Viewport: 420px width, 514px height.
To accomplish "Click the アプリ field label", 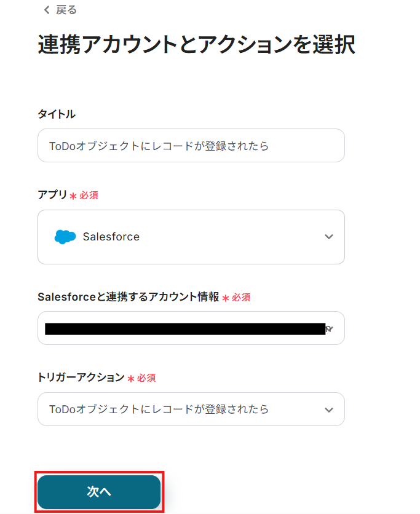I will [52, 195].
